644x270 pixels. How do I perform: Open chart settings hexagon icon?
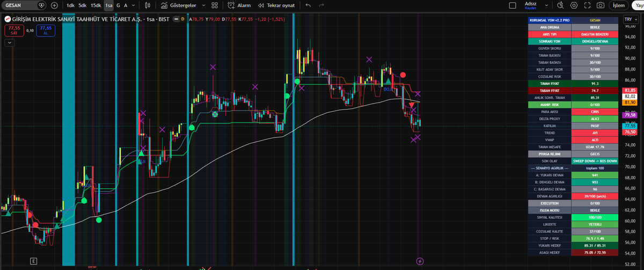pos(574,5)
